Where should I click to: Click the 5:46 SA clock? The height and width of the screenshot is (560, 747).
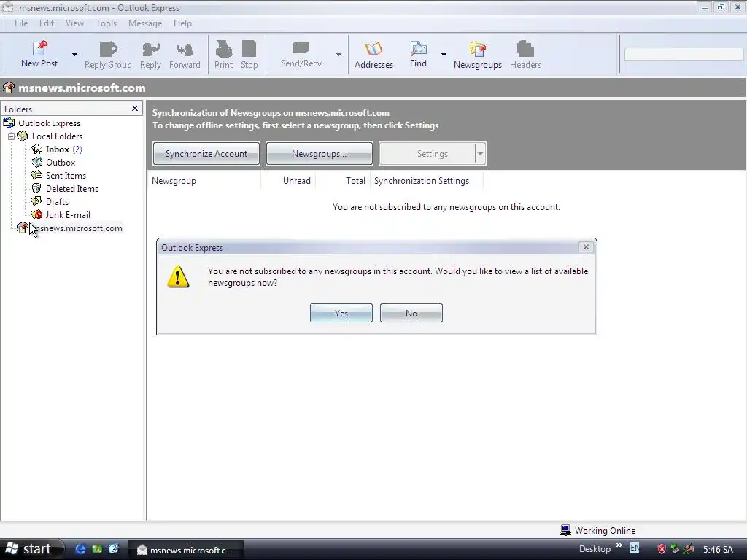718,550
